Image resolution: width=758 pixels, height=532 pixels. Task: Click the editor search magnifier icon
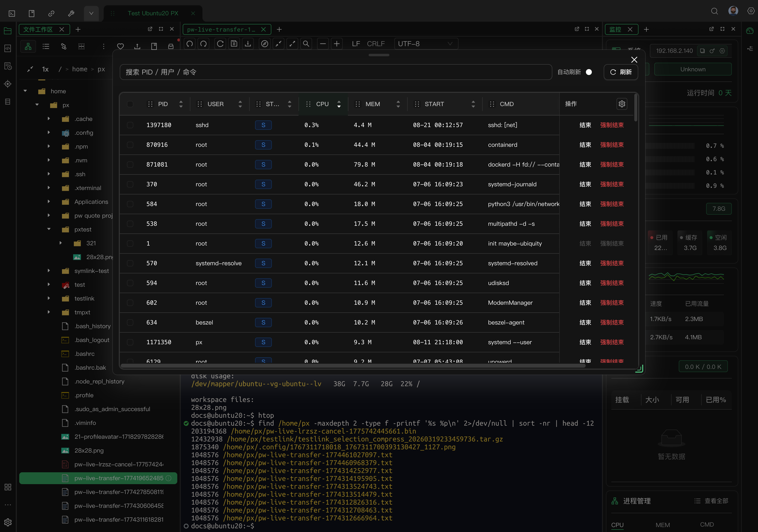(306, 44)
